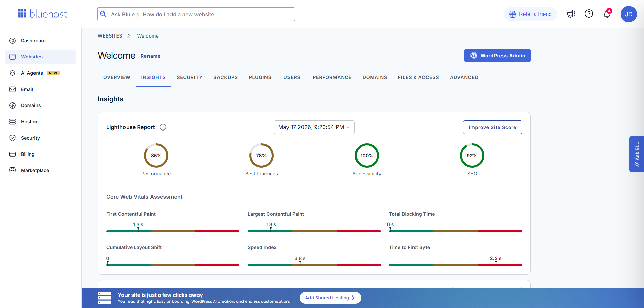This screenshot has width=644, height=308.
Task: Click the Security shield icon
Action: coord(13,138)
